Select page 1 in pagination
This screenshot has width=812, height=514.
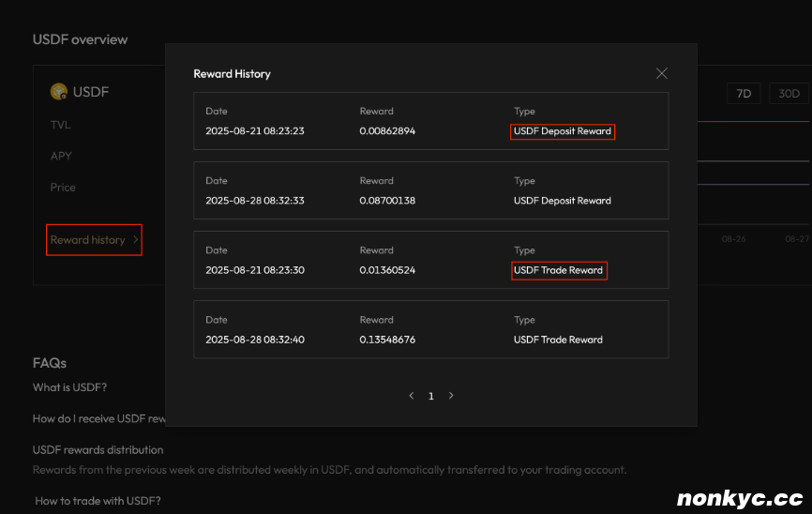pyautogui.click(x=431, y=397)
